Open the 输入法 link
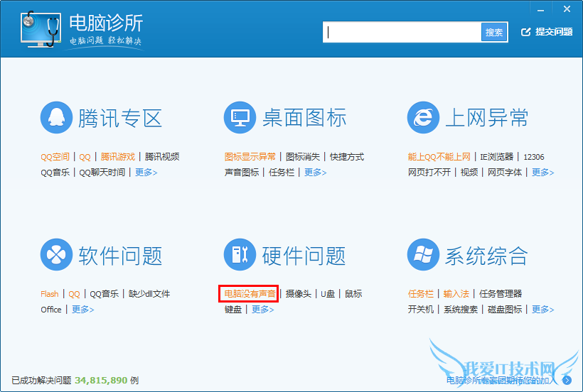 tap(456, 294)
